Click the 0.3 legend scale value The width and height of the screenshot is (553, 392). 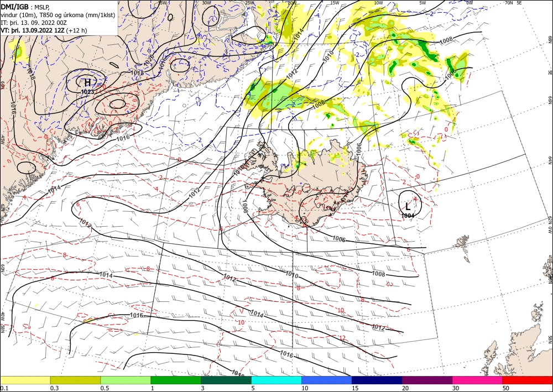click(54, 388)
